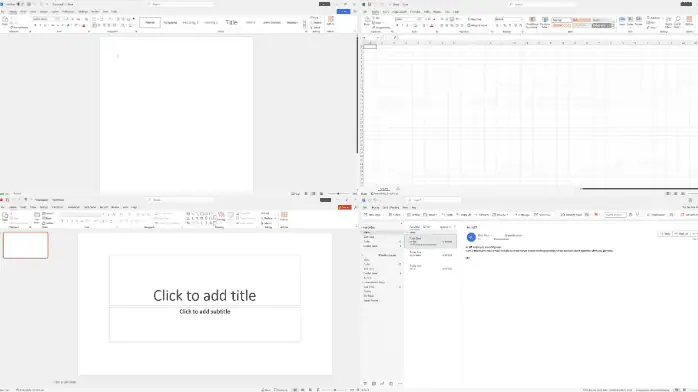Click the Search box in Outlook

pyautogui.click(x=434, y=200)
